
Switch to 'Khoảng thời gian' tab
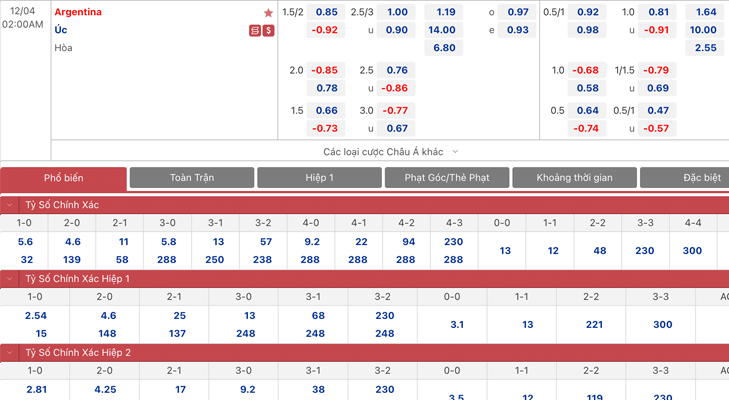(574, 178)
